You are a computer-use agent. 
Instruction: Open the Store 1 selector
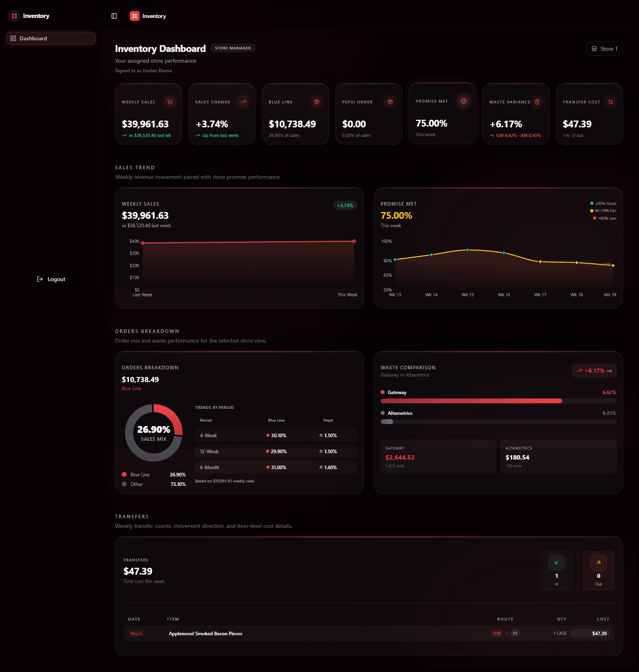(x=604, y=49)
